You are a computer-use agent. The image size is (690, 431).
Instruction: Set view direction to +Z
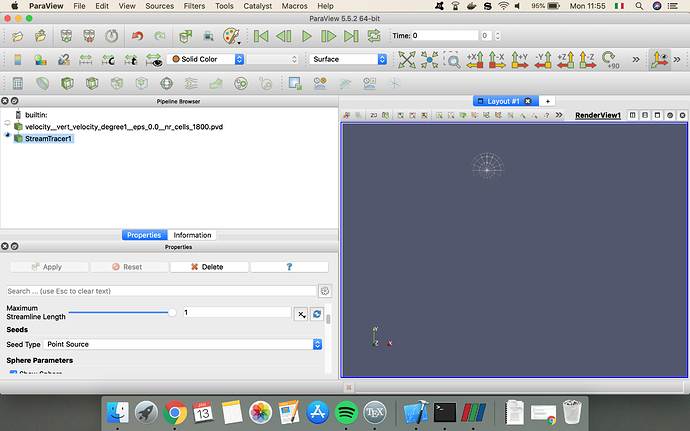click(x=565, y=59)
